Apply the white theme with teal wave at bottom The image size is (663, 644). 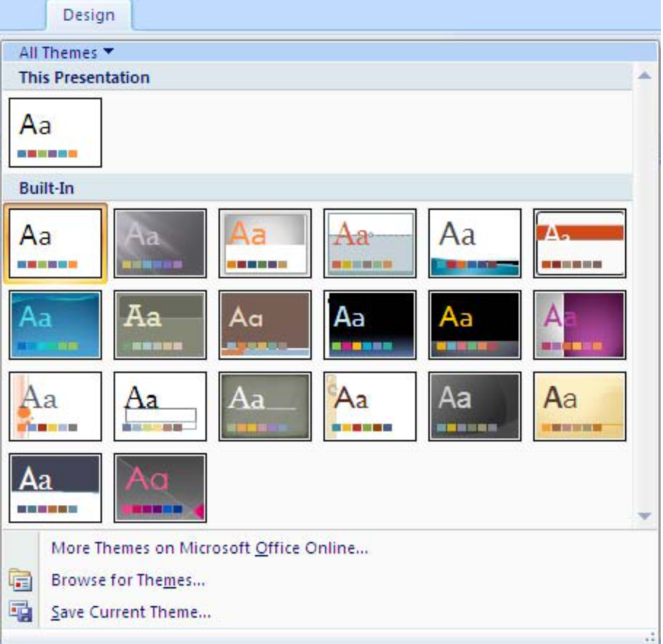pos(475,243)
